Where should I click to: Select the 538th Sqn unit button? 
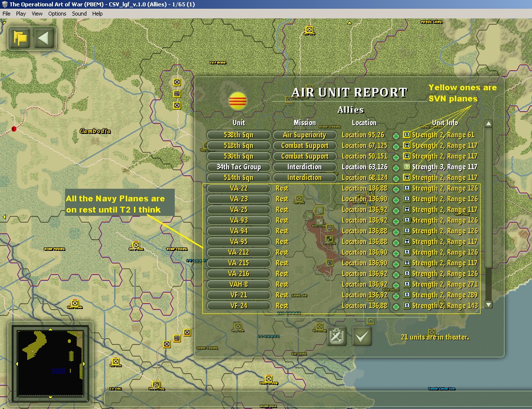click(x=238, y=135)
